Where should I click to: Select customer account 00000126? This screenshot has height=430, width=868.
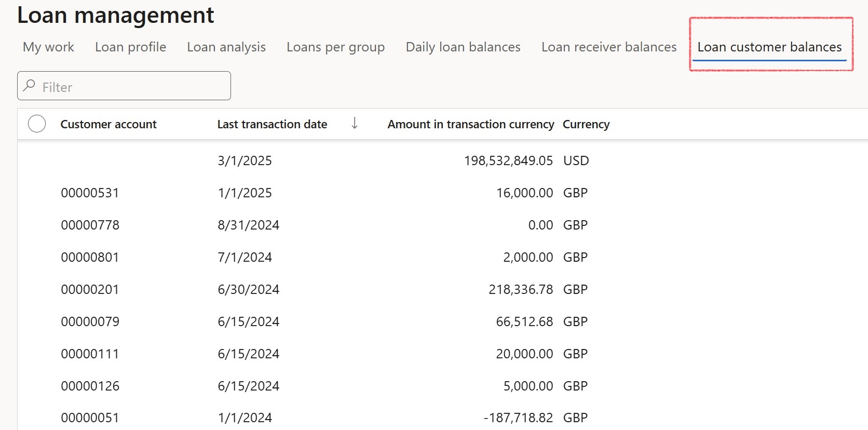[90, 386]
